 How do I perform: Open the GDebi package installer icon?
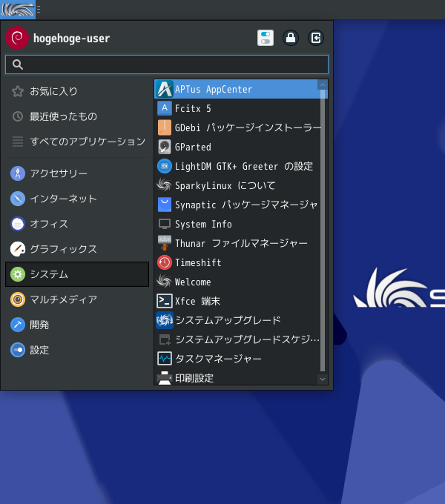(165, 127)
